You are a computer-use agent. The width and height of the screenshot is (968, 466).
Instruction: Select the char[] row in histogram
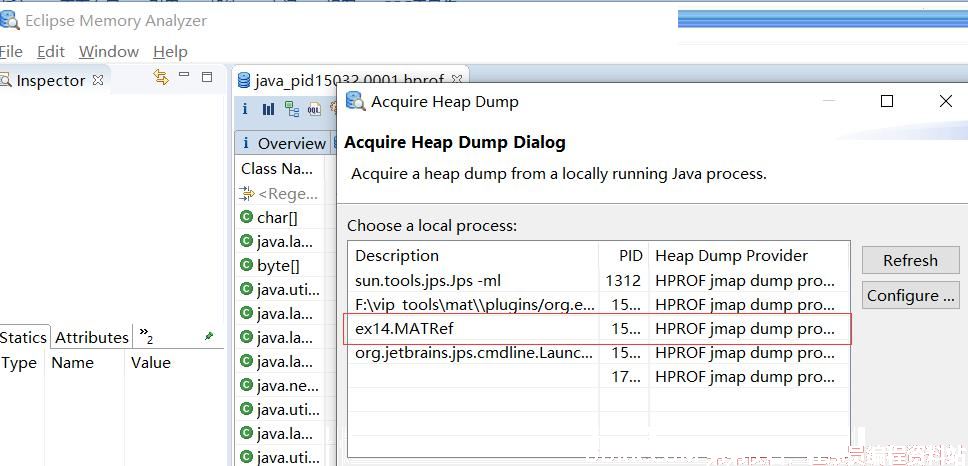(280, 217)
